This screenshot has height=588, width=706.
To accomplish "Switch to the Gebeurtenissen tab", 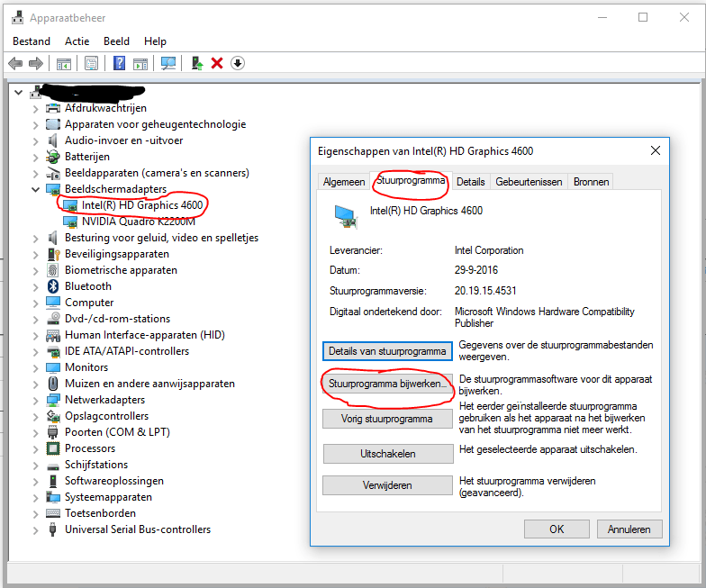I will point(529,182).
